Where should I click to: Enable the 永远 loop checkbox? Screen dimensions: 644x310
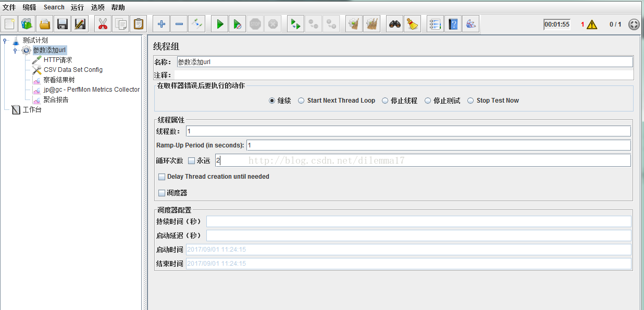(x=191, y=160)
